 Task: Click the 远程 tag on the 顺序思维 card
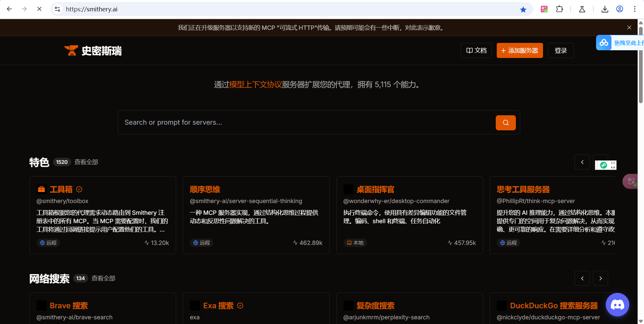(x=202, y=243)
